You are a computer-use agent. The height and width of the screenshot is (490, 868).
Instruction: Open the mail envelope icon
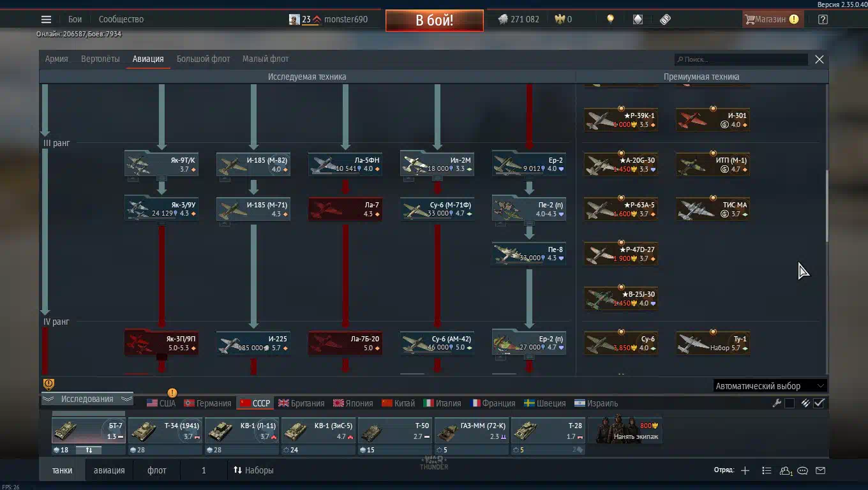tap(821, 470)
